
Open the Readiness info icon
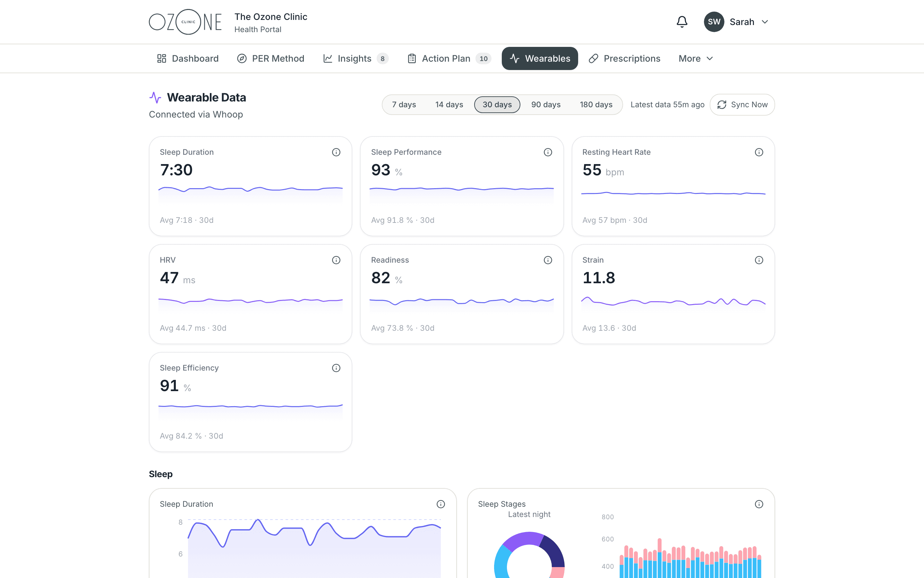click(x=548, y=260)
